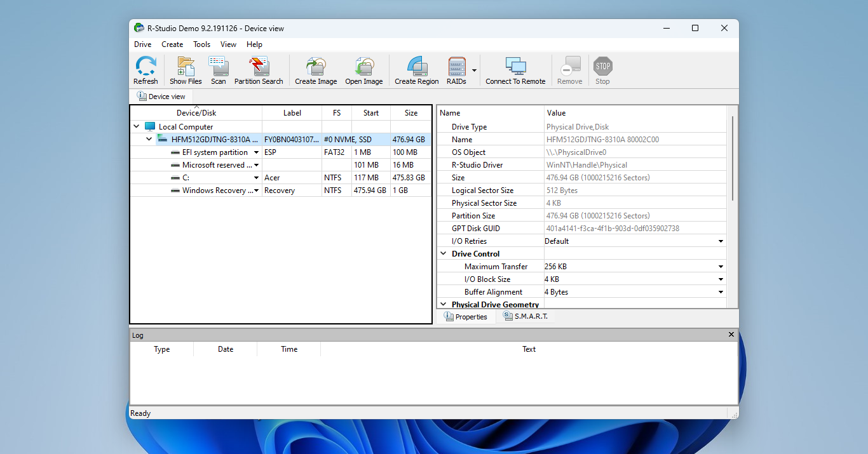868x454 pixels.
Task: Open Show Files from the toolbar
Action: click(x=186, y=70)
